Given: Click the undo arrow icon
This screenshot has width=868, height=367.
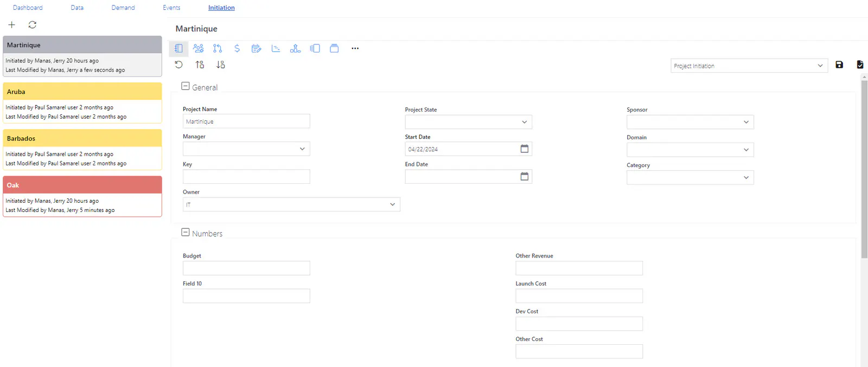Looking at the screenshot, I should 178,65.
